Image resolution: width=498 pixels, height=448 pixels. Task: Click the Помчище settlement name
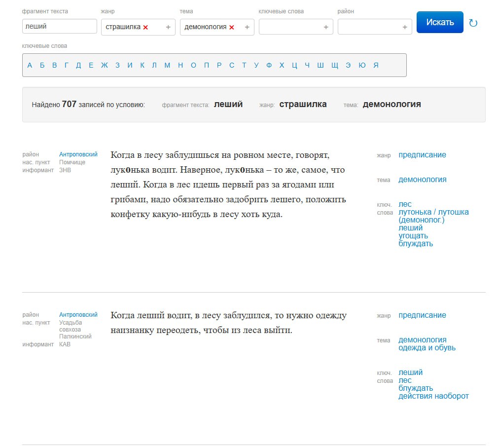click(72, 162)
